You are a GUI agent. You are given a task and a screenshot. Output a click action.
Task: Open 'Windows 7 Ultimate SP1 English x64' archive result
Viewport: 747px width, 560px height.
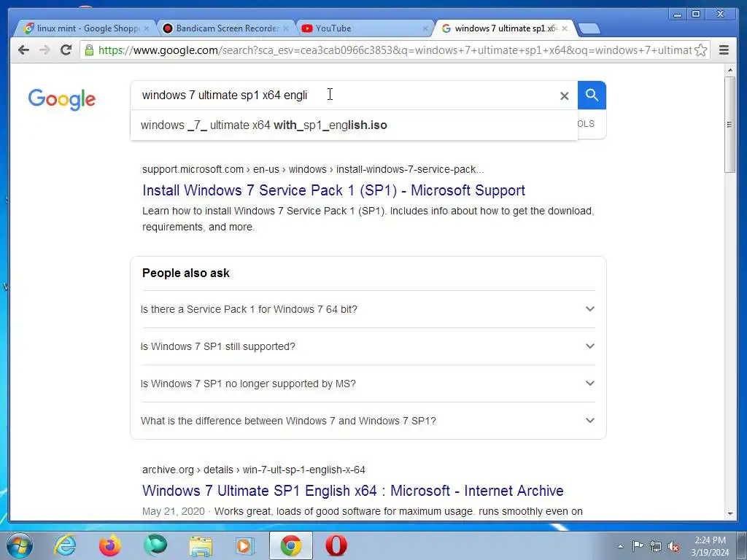tap(352, 491)
